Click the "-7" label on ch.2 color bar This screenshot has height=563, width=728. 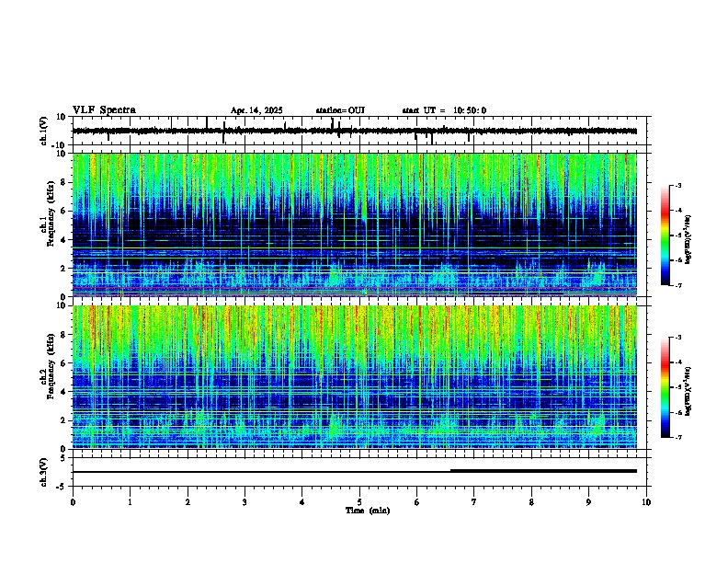coord(678,437)
